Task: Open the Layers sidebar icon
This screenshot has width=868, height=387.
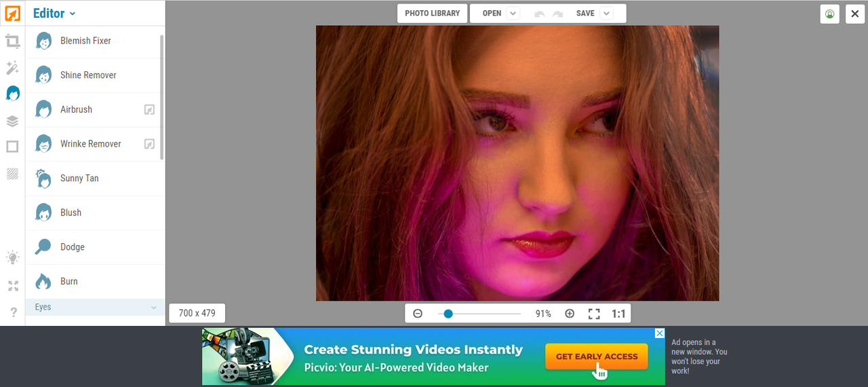Action: [x=12, y=121]
